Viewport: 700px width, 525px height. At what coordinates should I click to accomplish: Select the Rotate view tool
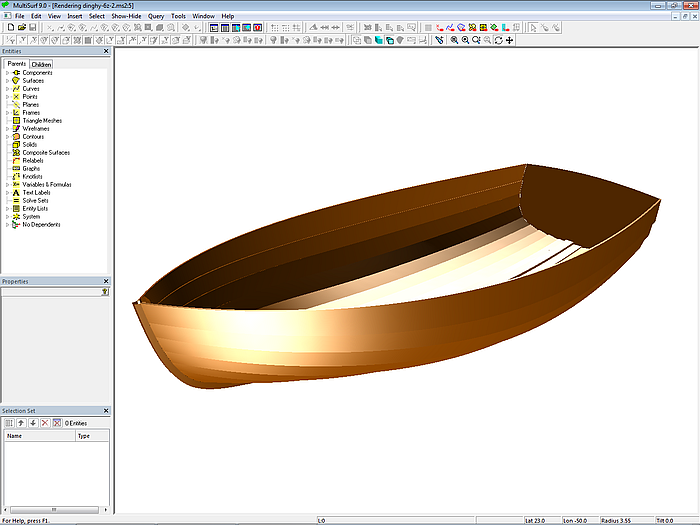499,40
